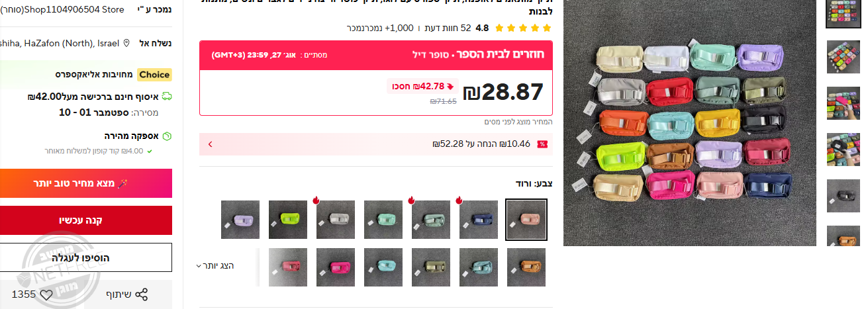This screenshot has width=868, height=309.
Task: Click the הוסיפו לעגלה add to cart button
Action: 86,257
